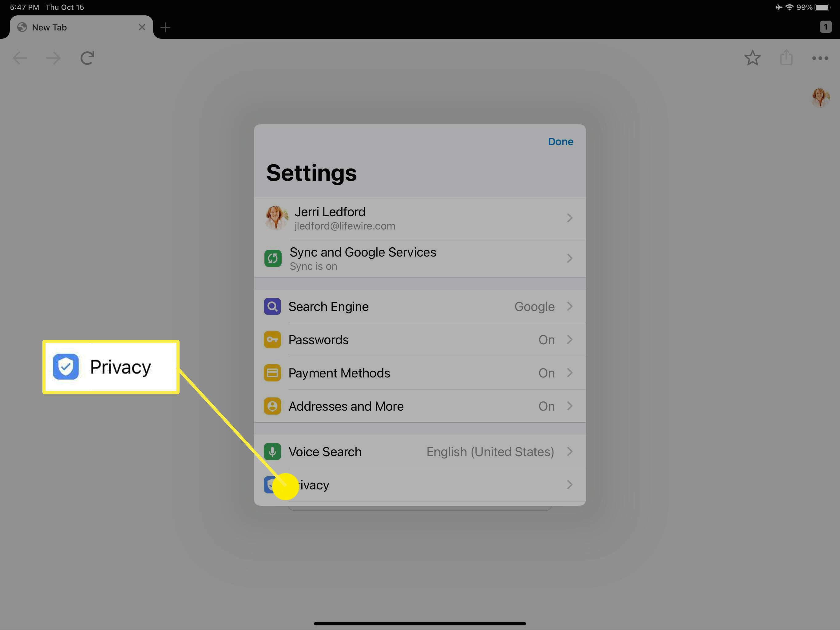Tap chevron on Privacy row

[570, 484]
